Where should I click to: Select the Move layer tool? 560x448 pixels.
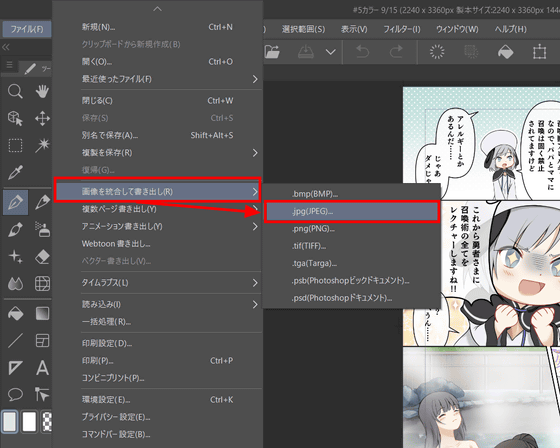[x=42, y=118]
